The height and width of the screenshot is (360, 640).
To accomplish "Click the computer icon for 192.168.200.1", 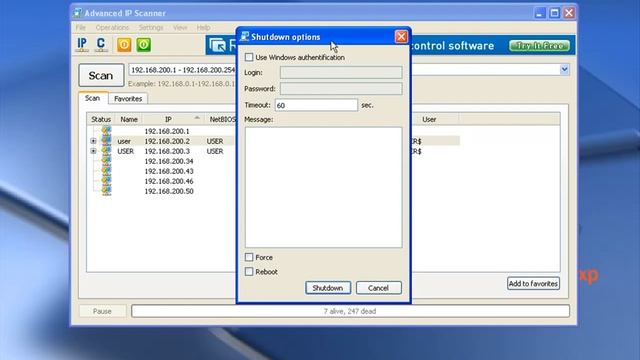I will (x=106, y=131).
